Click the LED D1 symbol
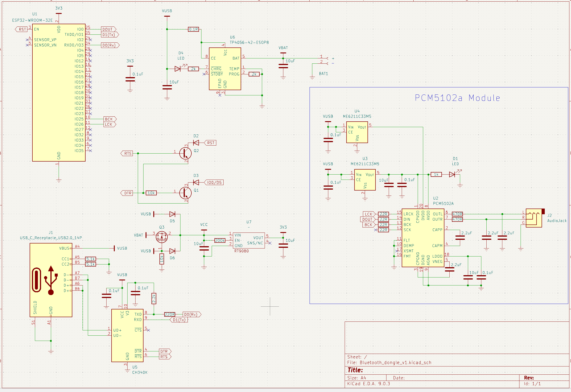The width and height of the screenshot is (571, 392). point(452,175)
